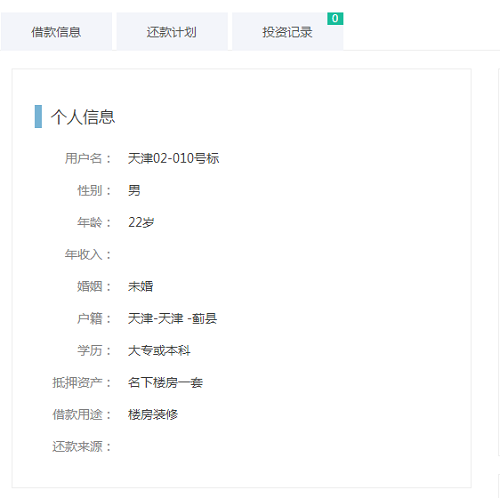
Task: Click the age value 22岁
Action: tap(141, 222)
